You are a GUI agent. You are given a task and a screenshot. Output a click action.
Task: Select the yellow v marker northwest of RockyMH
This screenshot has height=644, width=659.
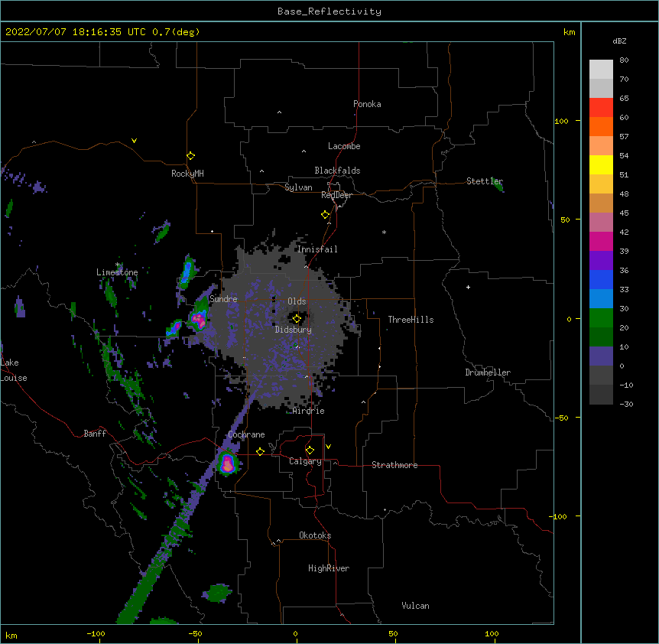[x=134, y=141]
